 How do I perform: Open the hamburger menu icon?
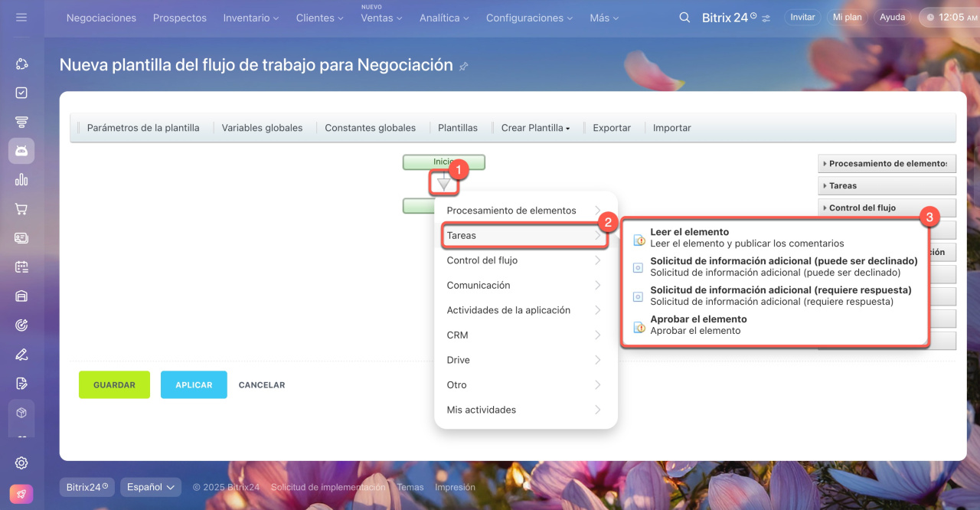[x=21, y=17]
